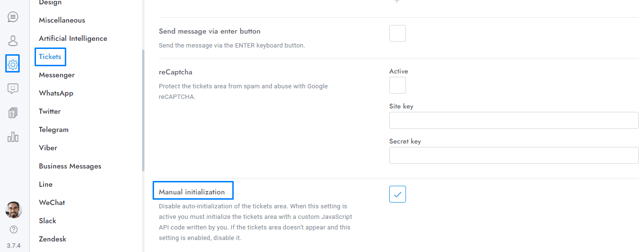
Task: Open the Telegram settings tab
Action: (54, 130)
